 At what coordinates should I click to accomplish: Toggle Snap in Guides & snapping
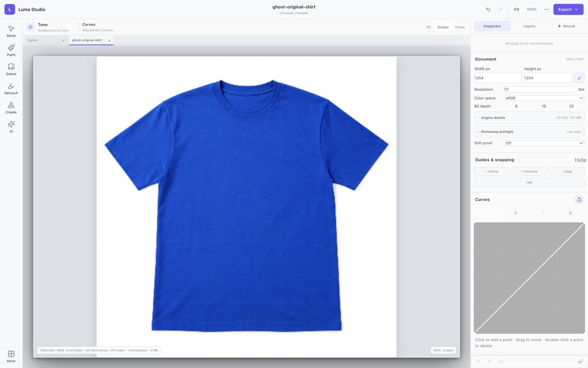(x=567, y=171)
